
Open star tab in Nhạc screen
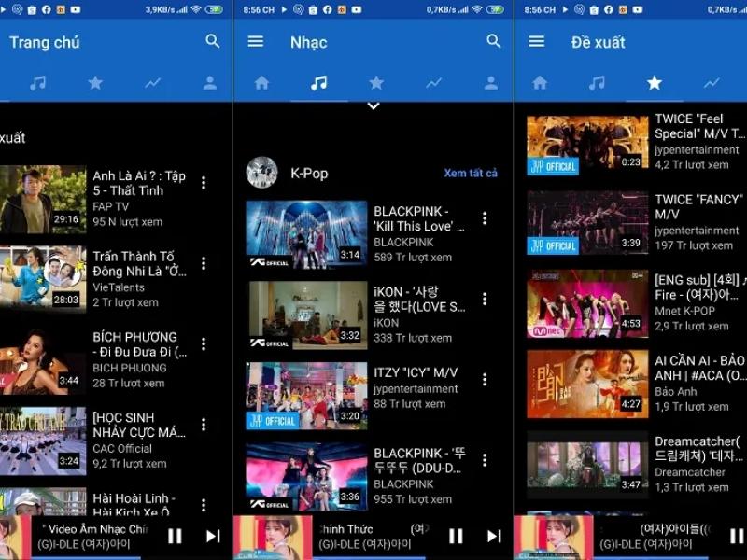click(376, 83)
